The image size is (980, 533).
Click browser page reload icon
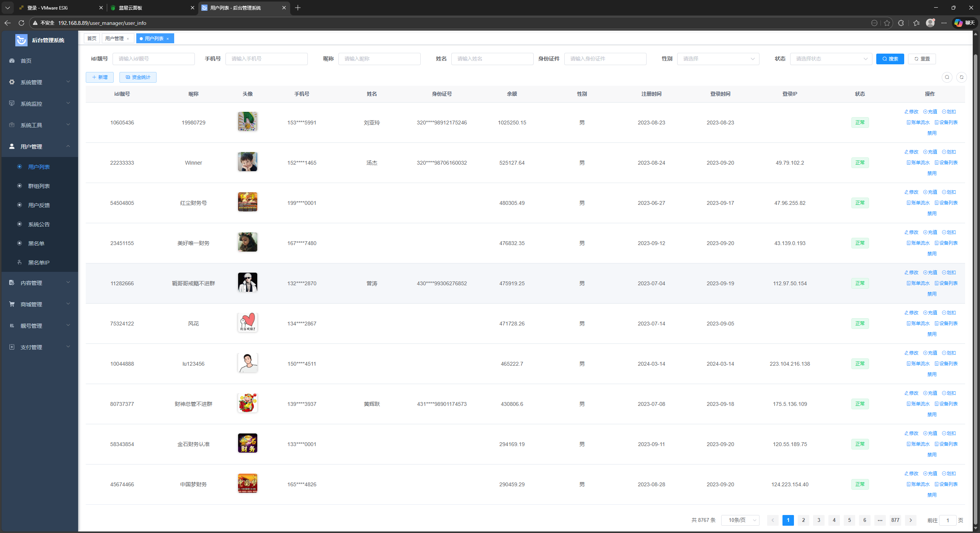click(21, 23)
